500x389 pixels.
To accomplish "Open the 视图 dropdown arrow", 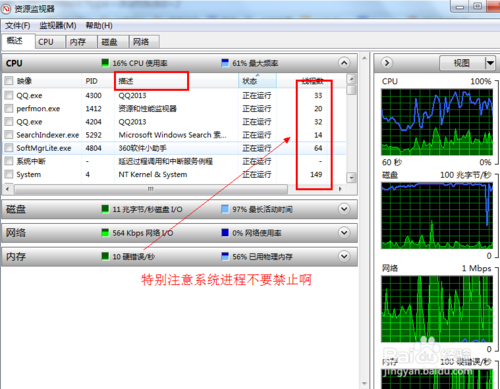I will (x=490, y=63).
